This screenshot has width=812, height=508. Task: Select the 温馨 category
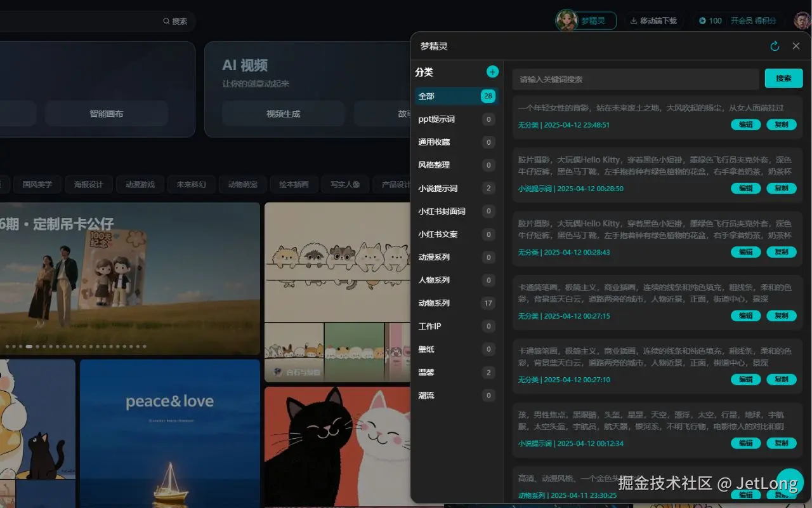(455, 372)
